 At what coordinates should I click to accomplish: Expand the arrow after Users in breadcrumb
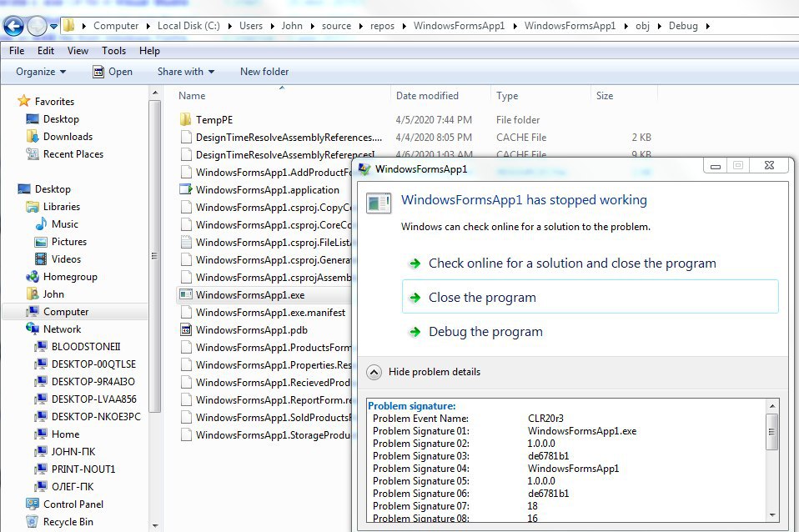coord(272,26)
